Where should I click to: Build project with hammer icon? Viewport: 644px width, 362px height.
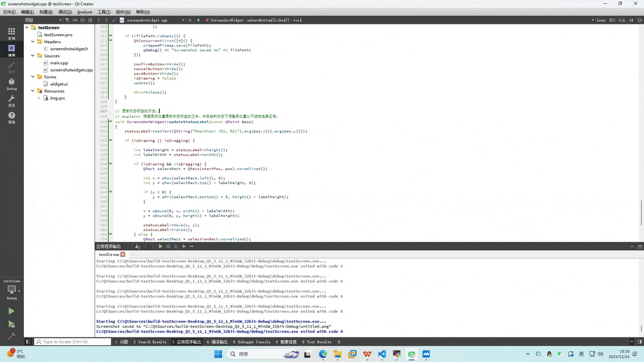(11, 336)
